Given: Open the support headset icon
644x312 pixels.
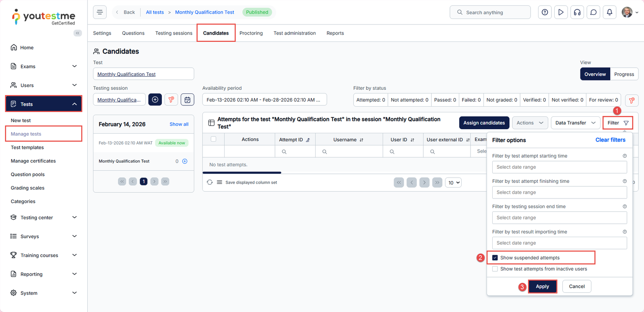Looking at the screenshot, I should click(x=577, y=12).
